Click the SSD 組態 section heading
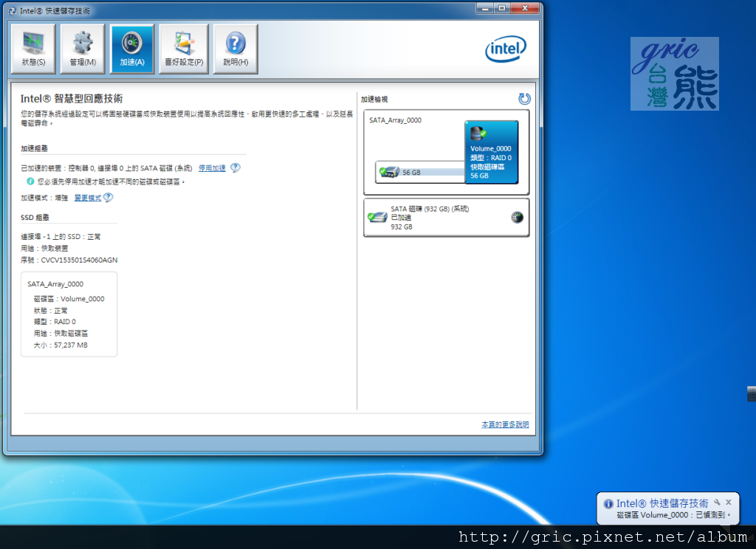The height and width of the screenshot is (549, 756). click(35, 218)
